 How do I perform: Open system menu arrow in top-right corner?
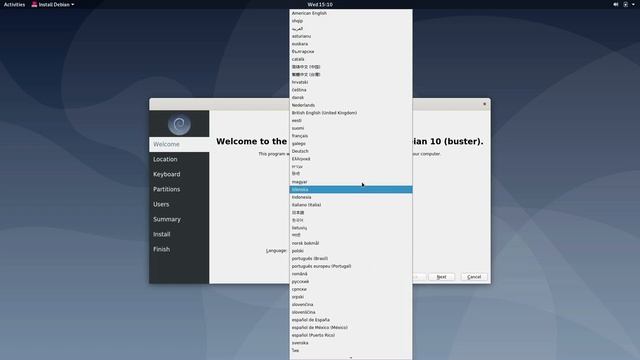pos(633,4)
